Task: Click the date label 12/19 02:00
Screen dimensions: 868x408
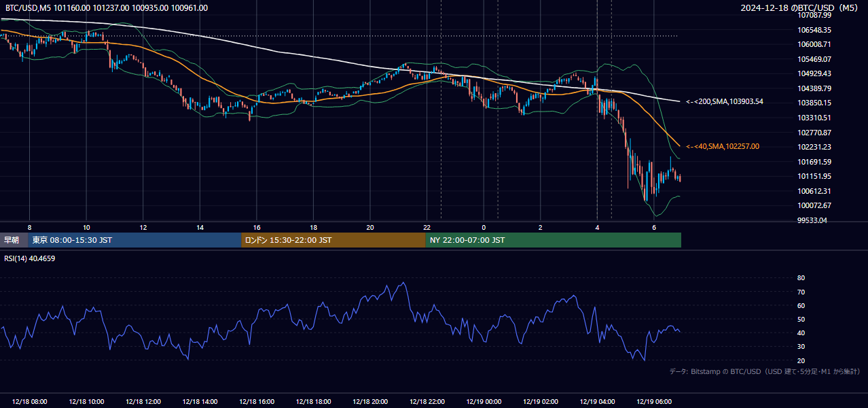Action: point(541,401)
